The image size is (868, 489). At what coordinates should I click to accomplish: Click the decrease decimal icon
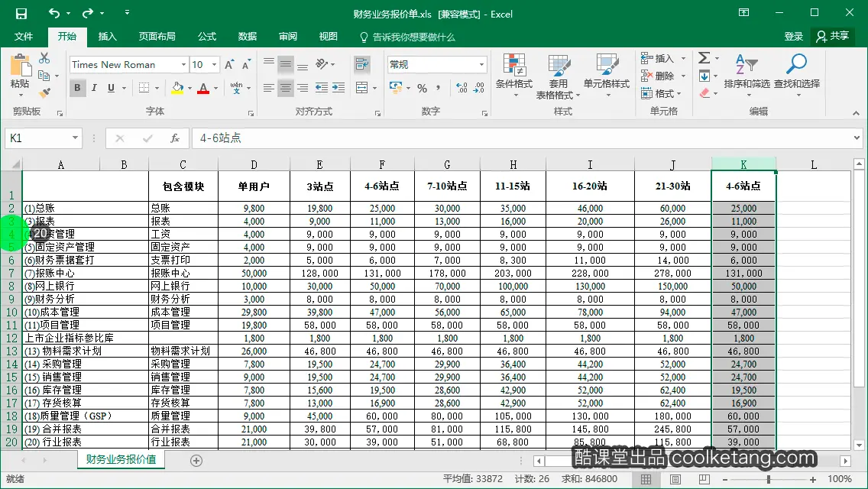pos(479,88)
